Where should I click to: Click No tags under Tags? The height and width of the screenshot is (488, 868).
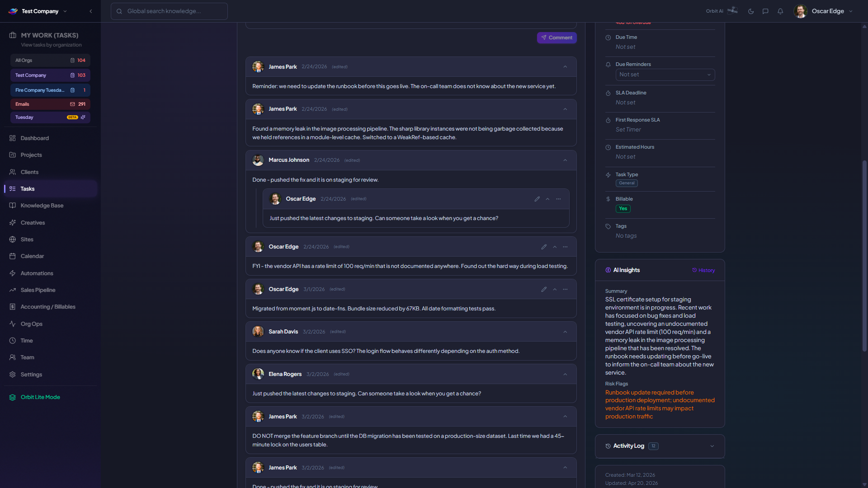pos(626,236)
